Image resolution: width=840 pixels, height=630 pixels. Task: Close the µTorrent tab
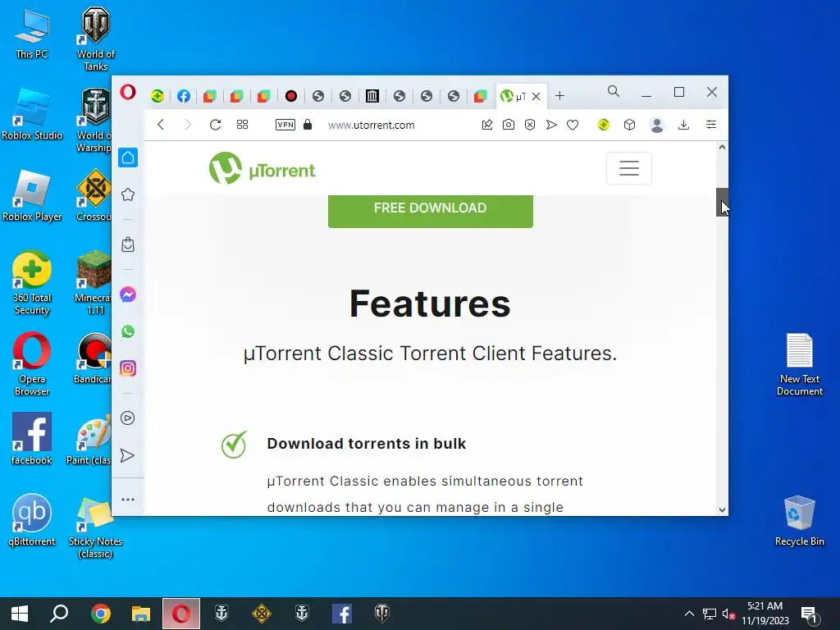536,97
